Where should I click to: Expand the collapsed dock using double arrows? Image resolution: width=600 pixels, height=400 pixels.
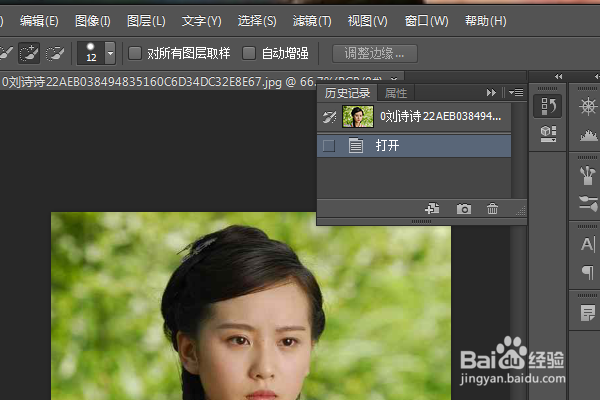(x=559, y=77)
